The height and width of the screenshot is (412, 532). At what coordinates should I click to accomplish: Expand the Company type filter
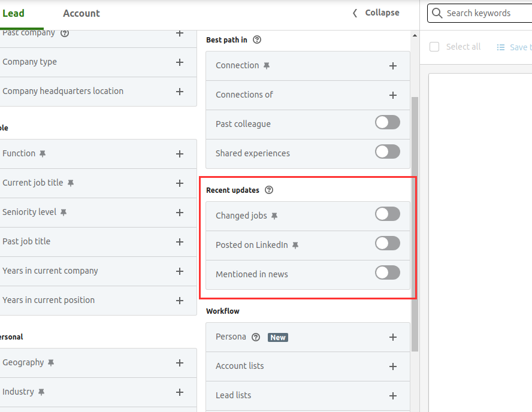point(179,62)
